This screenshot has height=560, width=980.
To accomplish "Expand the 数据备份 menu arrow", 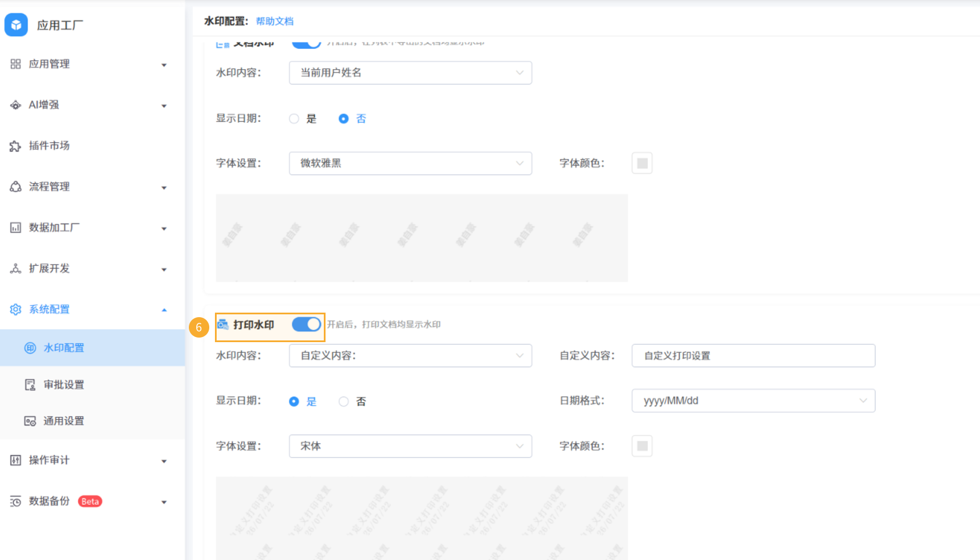I will (x=164, y=502).
